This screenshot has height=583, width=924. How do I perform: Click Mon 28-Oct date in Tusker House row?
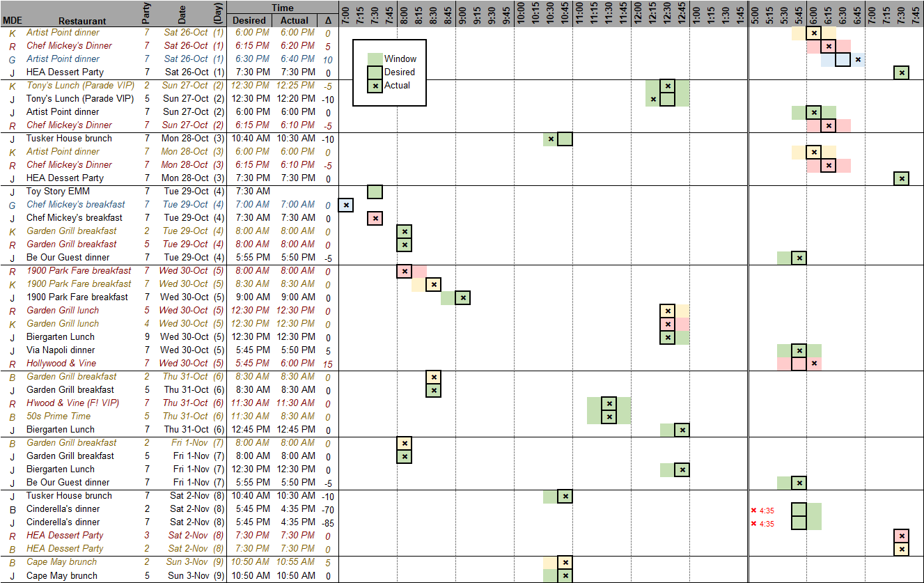point(185,139)
